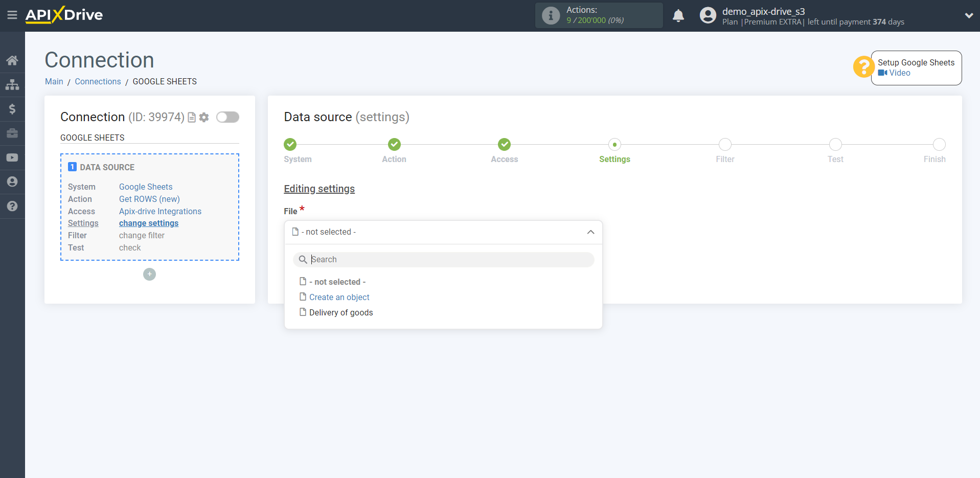Go to Connections breadcrumb
This screenshot has height=478, width=980.
pos(98,82)
